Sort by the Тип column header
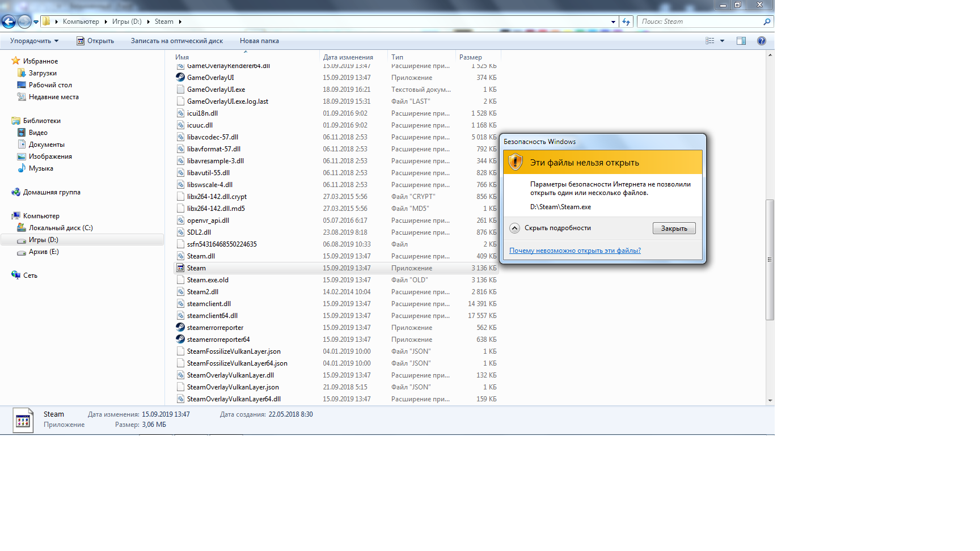 click(x=397, y=57)
